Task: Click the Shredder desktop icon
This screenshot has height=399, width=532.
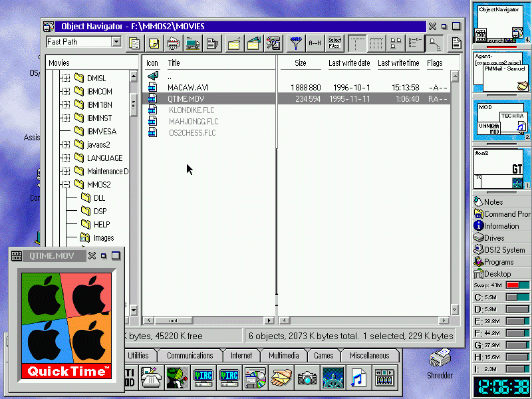Action: [440, 362]
